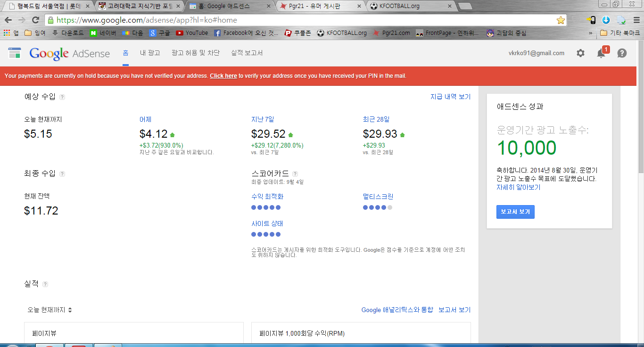The width and height of the screenshot is (644, 347).
Task: Open Google 애널리틱스와 통합 link
Action: 397,310
